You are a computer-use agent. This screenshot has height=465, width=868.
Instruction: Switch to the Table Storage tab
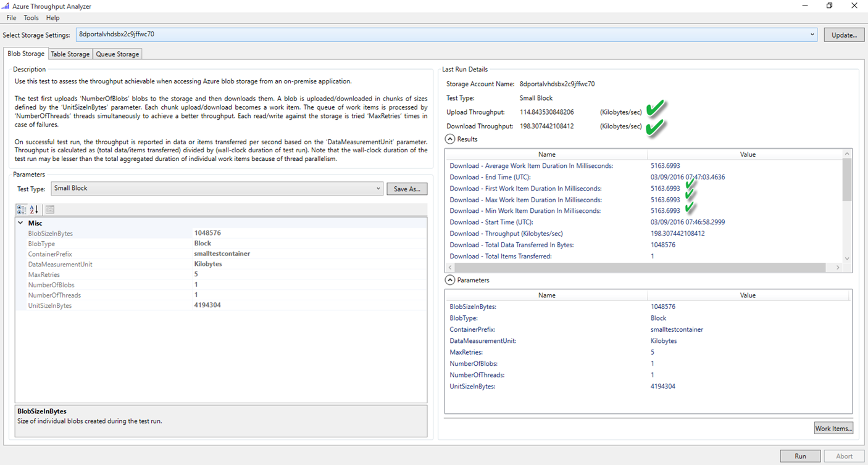70,54
